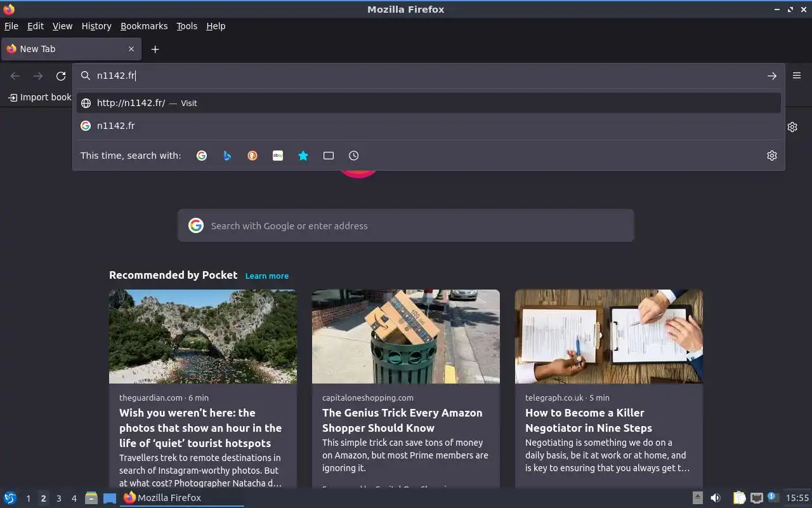Open the Lubuntu start menu

click(10, 498)
